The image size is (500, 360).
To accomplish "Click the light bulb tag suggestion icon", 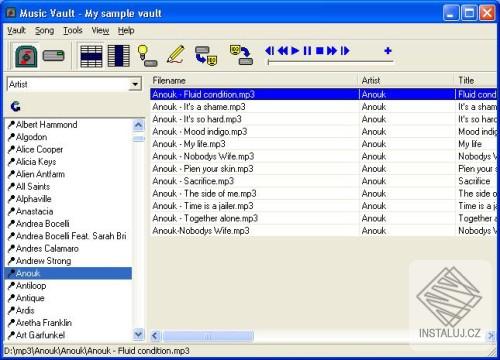I will 147,55.
